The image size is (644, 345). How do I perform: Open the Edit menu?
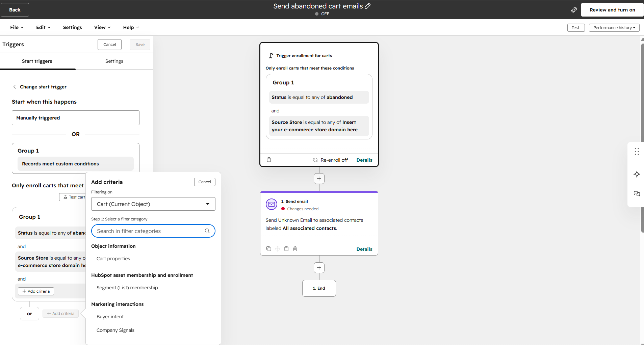(43, 27)
